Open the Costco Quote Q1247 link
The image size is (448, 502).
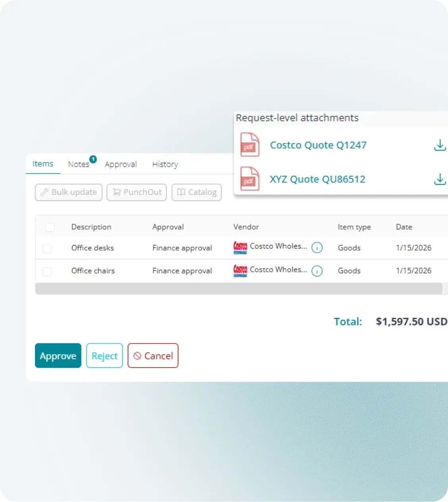click(x=318, y=145)
